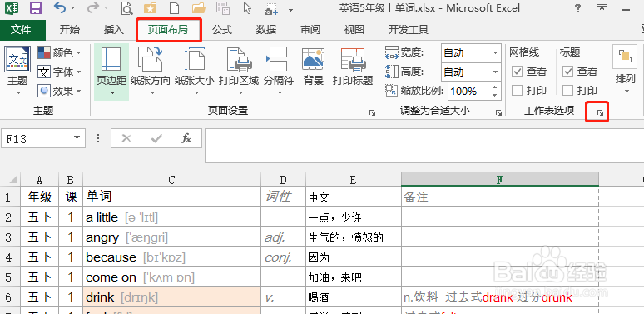Toggle 网格线 查看 gridlines view checkbox
This screenshot has width=644, height=314.
[x=517, y=72]
